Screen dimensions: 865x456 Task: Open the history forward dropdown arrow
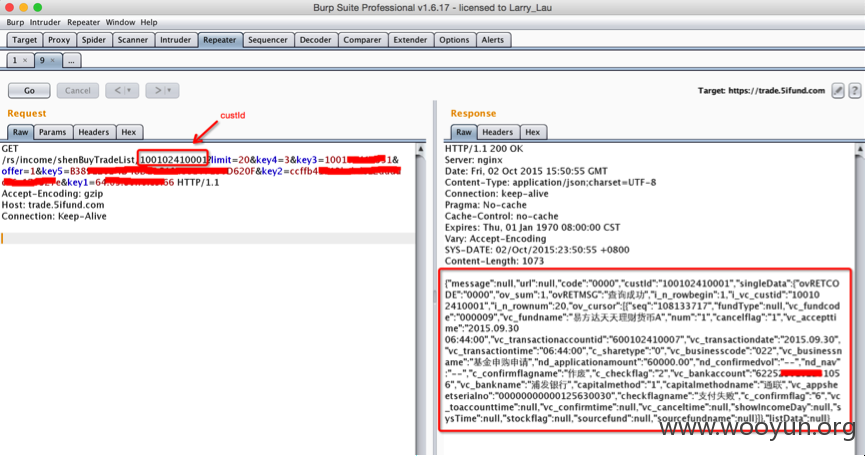(x=169, y=90)
